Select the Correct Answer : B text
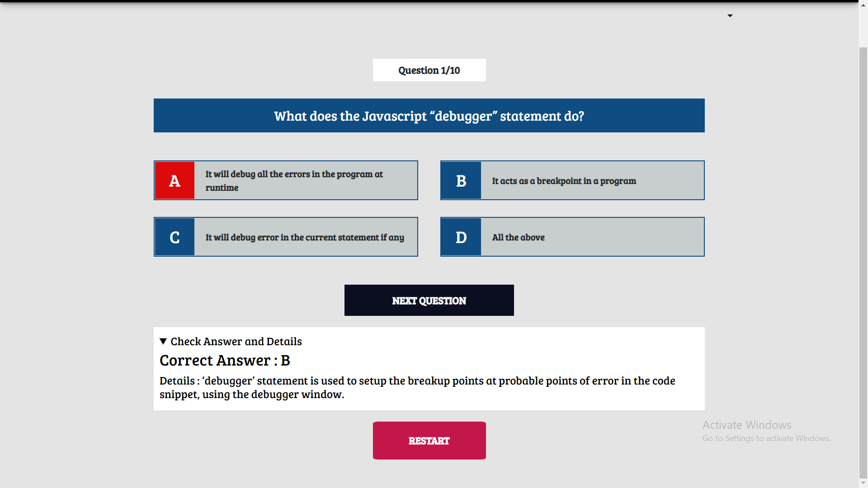This screenshot has width=868, height=488. click(225, 360)
